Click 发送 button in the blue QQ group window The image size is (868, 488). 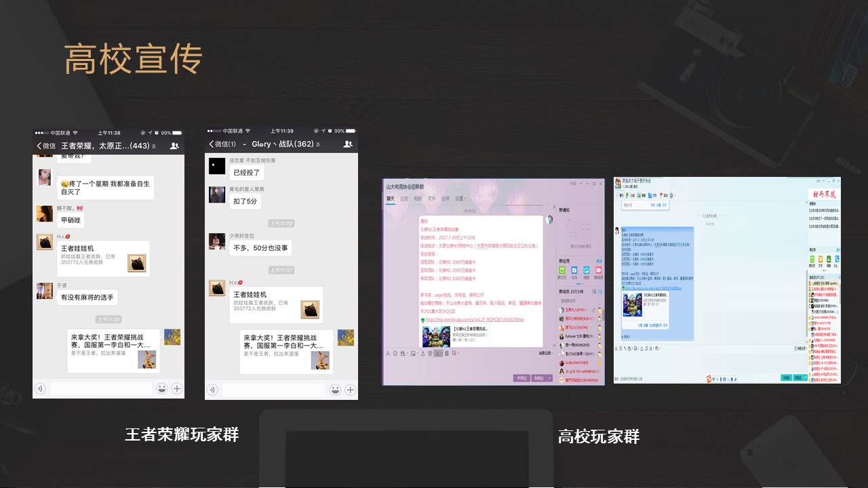pyautogui.click(x=800, y=378)
